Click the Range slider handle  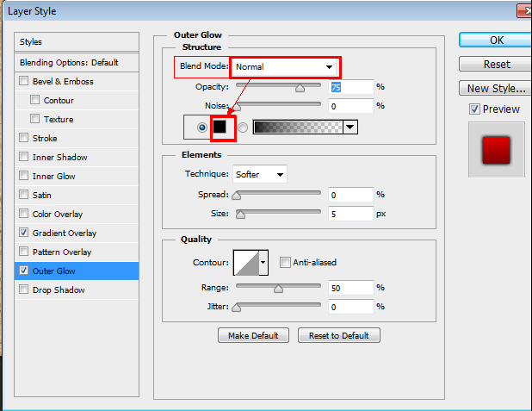pyautogui.click(x=279, y=289)
